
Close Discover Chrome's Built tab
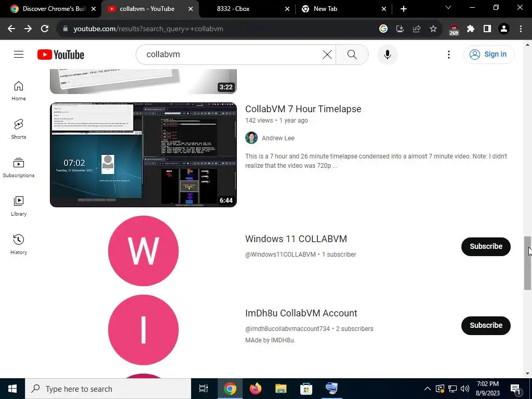click(94, 9)
